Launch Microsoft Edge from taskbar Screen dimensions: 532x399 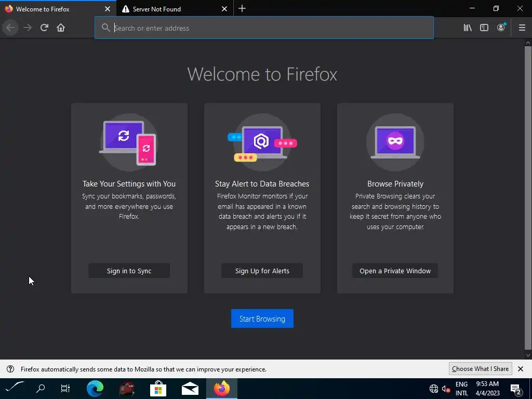coord(95,389)
